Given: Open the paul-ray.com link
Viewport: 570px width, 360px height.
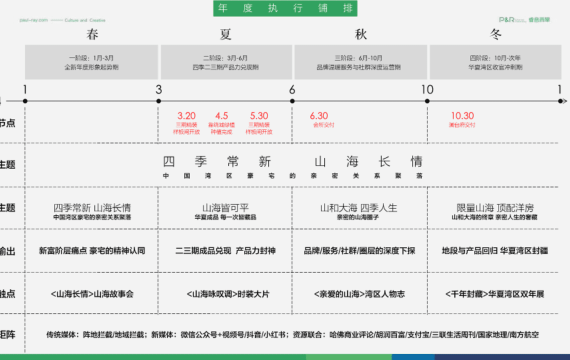Looking at the screenshot, I should pos(33,20).
